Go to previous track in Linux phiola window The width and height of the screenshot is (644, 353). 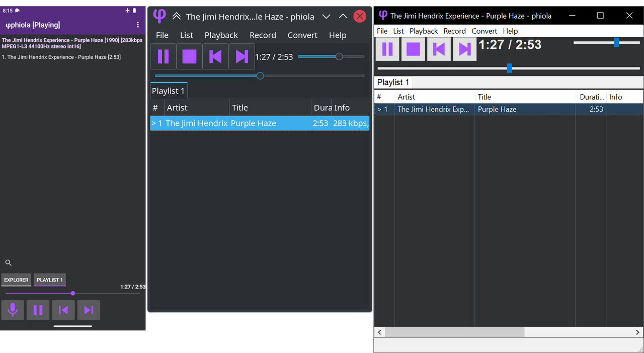point(216,56)
